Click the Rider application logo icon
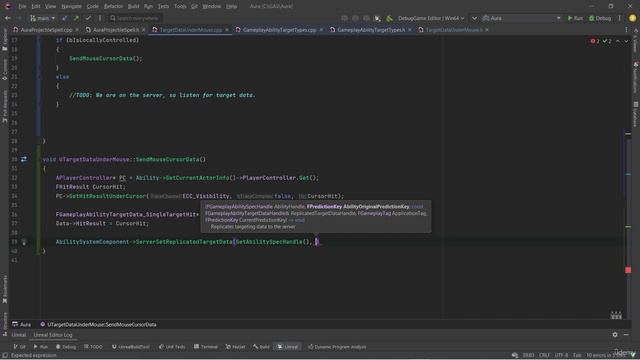Screen dimensions: 640x360 coord(7,6)
